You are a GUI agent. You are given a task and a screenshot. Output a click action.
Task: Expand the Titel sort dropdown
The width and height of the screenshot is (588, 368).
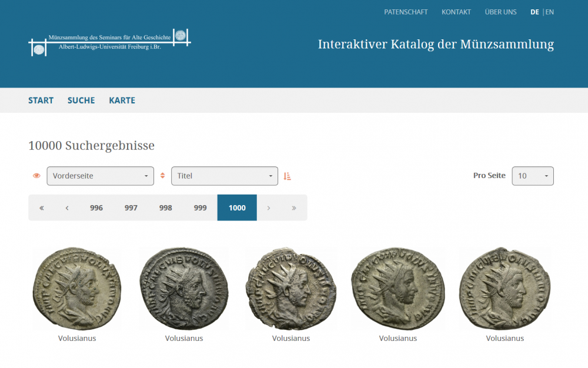pyautogui.click(x=225, y=176)
